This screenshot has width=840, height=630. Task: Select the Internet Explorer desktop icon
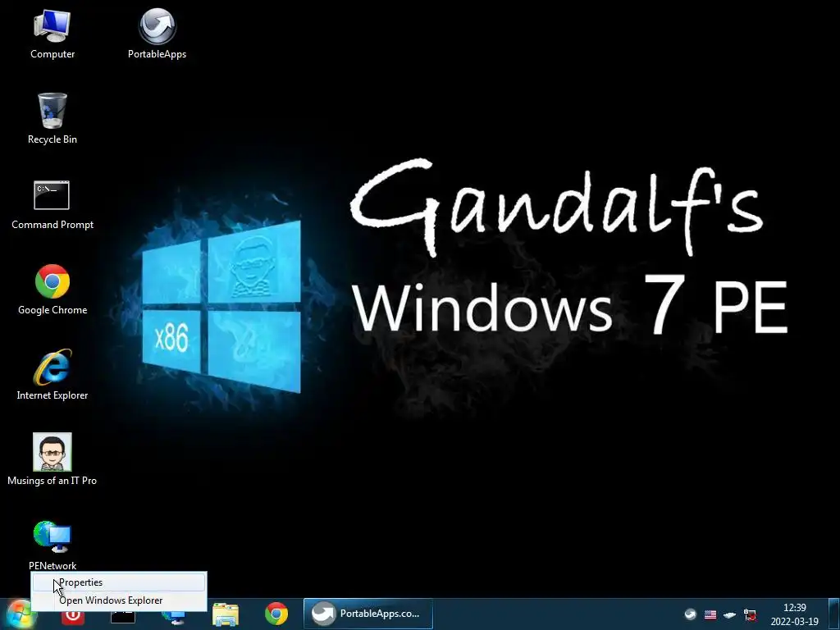[x=52, y=375]
